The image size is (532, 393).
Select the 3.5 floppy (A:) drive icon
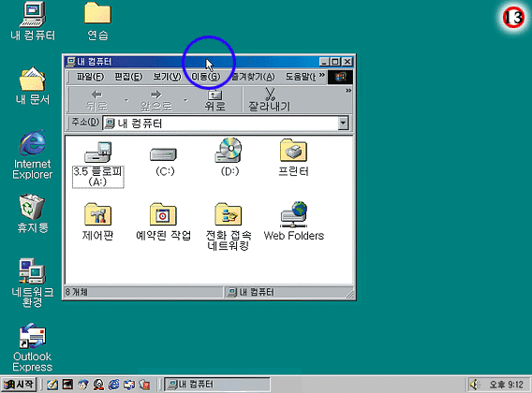97,153
